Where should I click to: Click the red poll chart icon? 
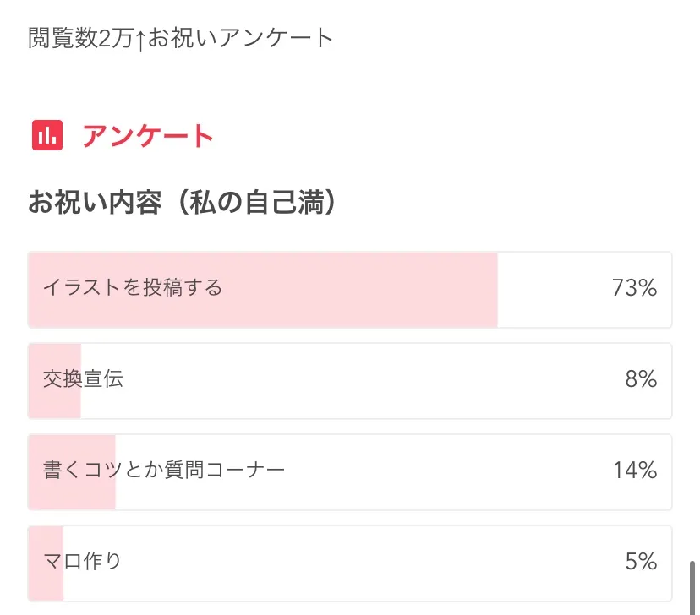coord(47,135)
